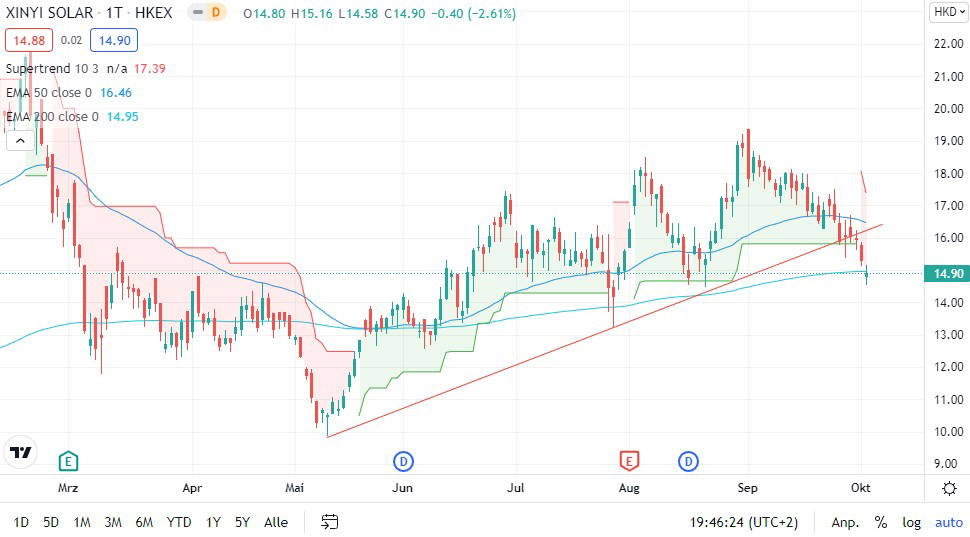Click the Supertrend 10 3 indicator label

pyautogui.click(x=52, y=68)
